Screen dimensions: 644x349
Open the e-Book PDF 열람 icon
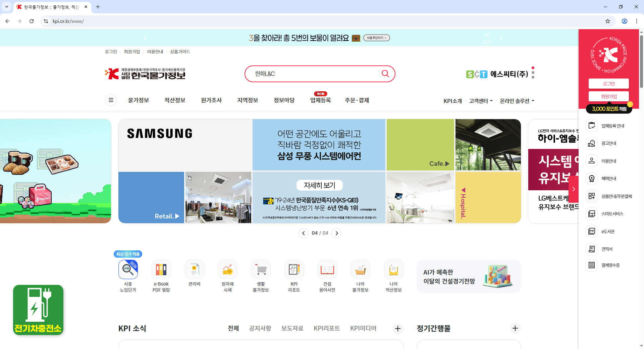pyautogui.click(x=161, y=269)
